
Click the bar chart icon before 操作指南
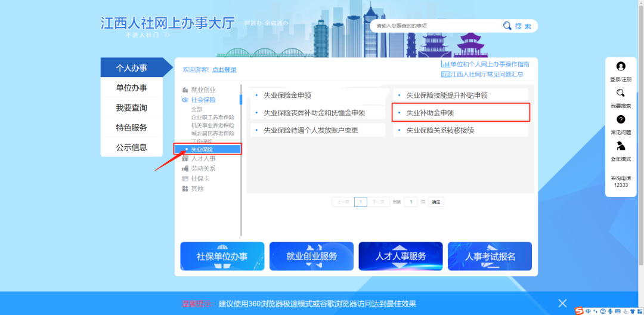click(445, 64)
